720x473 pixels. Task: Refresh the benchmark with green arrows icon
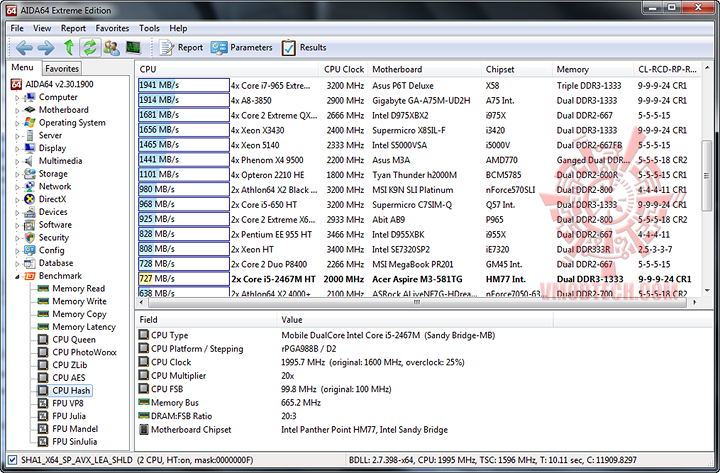point(90,48)
